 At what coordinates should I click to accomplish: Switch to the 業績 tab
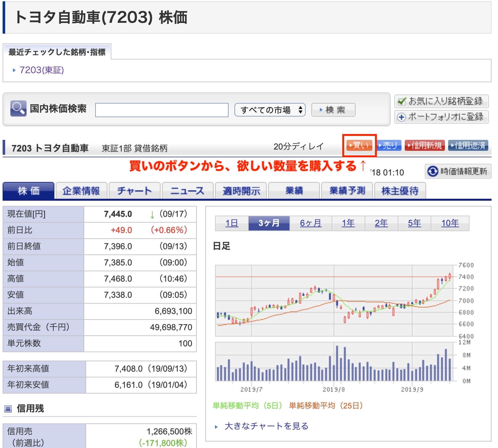[x=294, y=191]
